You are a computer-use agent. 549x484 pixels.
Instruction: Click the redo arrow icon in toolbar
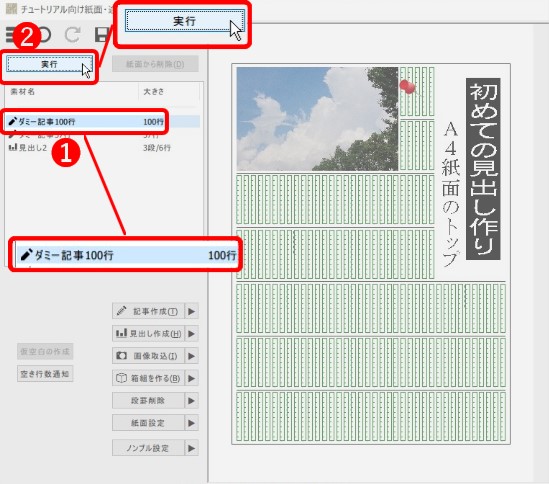[x=72, y=35]
